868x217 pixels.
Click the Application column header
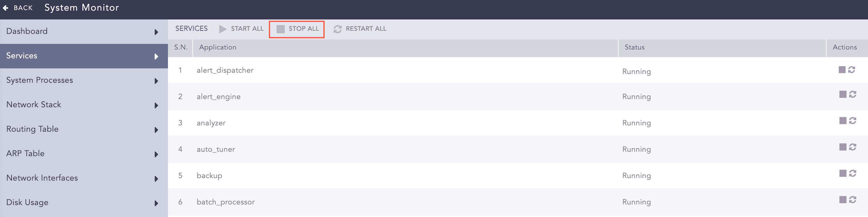(x=218, y=48)
